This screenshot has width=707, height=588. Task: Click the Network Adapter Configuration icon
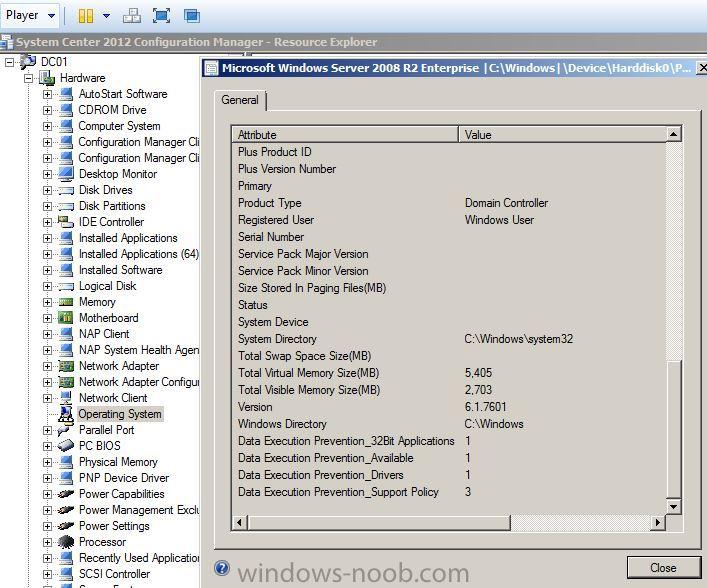66,382
